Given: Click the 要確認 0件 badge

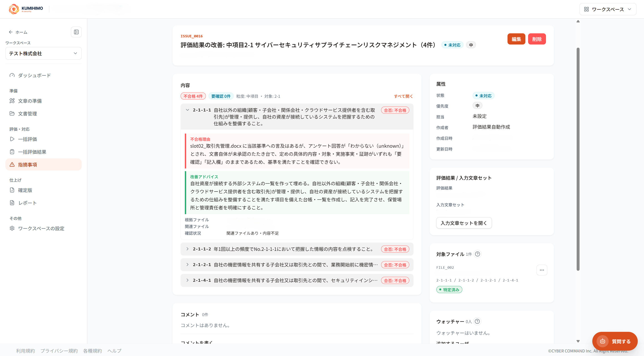Looking at the screenshot, I should coord(221,96).
